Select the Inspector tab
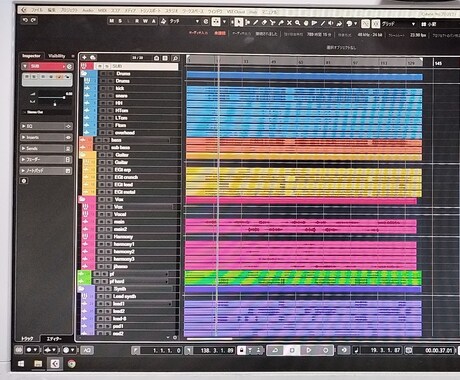Screen dimensions: 460x380 click(x=31, y=56)
